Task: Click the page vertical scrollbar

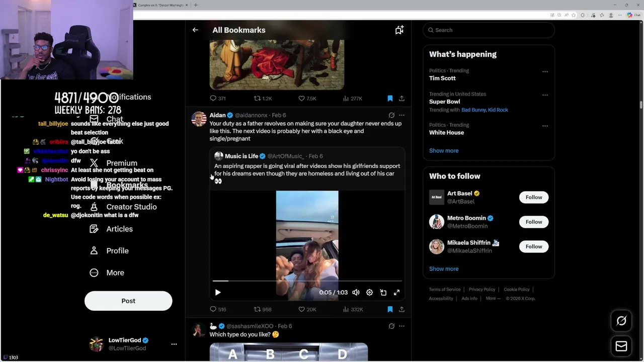Action: pos(641,104)
